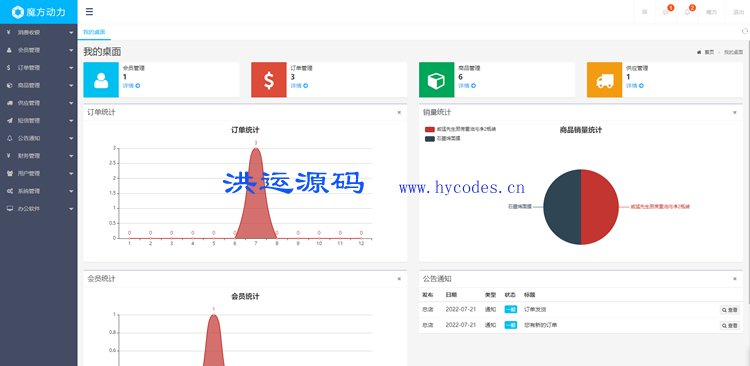Viewport: 750px width, 366px height.
Task: Click the 供应管理 truck icon in sidebar
Action: (10, 103)
